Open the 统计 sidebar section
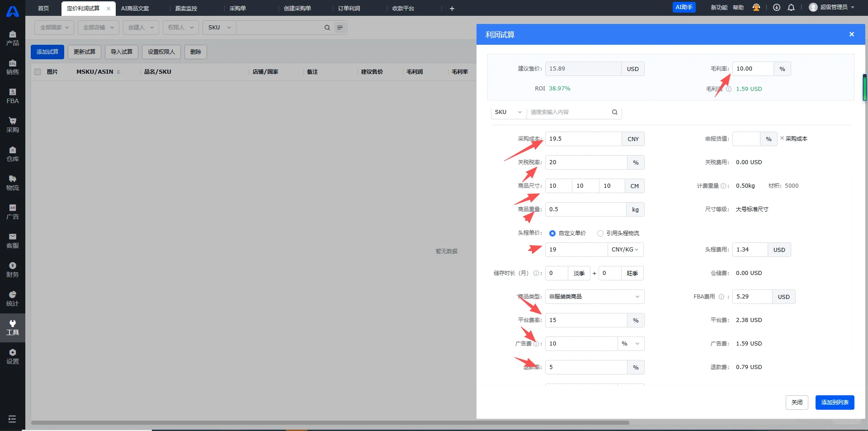This screenshot has width=868, height=431. (x=13, y=298)
